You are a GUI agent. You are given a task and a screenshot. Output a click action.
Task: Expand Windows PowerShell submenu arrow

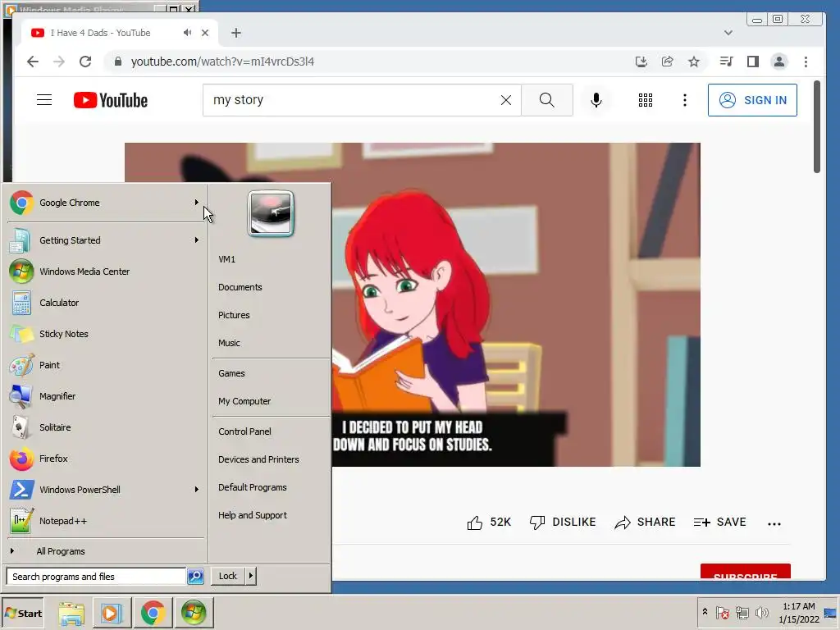(197, 490)
